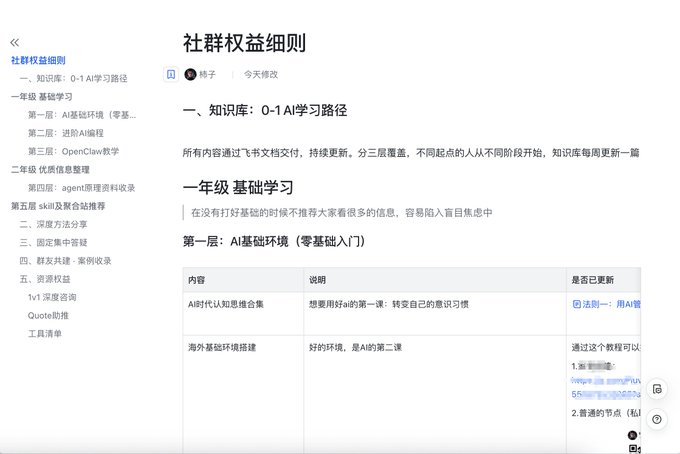Click the small avatar at table bottom right
680x454 pixels.
coord(632,434)
